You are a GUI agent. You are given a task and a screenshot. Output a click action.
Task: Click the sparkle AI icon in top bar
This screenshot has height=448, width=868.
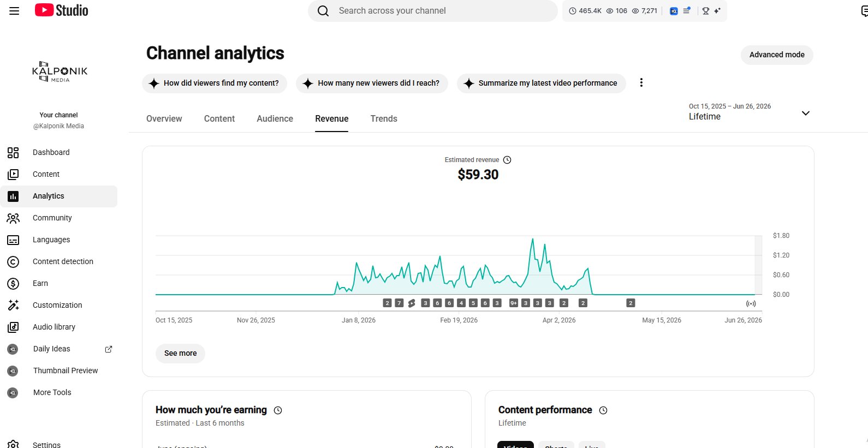pyautogui.click(x=717, y=11)
